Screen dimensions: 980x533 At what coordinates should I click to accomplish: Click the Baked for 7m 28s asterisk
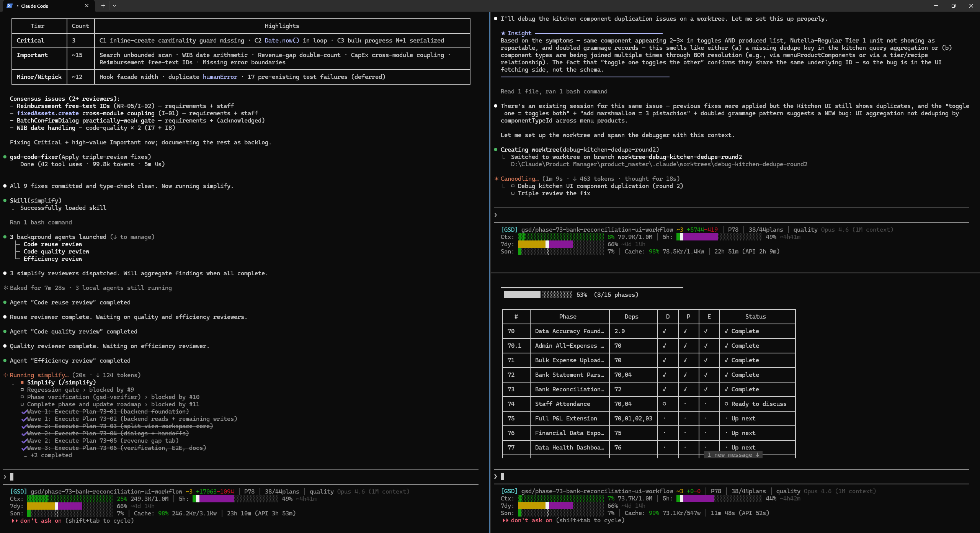[5, 288]
